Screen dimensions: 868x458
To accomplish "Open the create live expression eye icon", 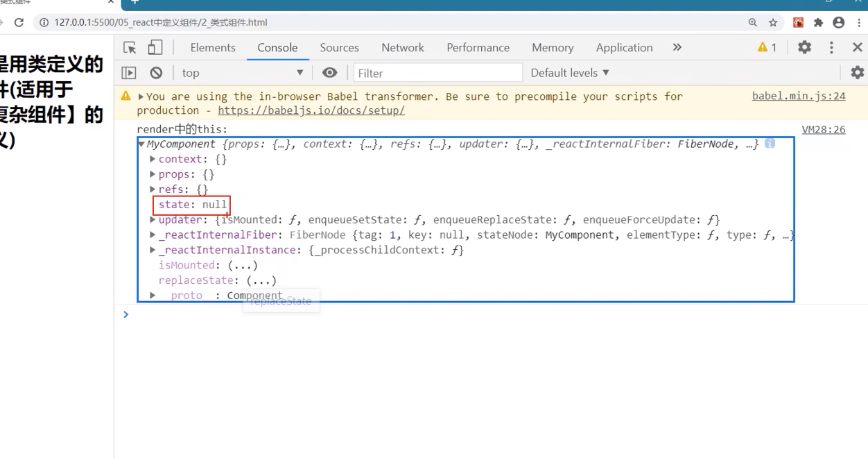I will 329,72.
